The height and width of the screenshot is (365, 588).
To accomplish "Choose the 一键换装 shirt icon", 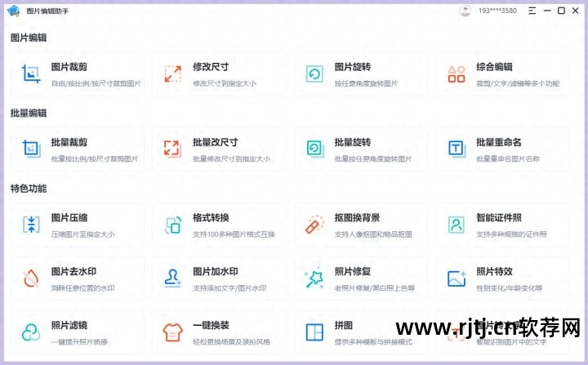I will (173, 332).
